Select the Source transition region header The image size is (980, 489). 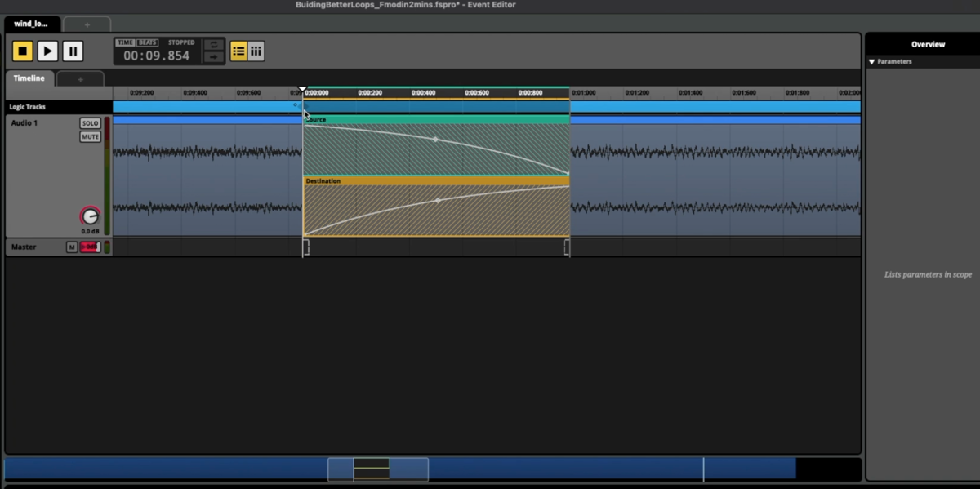[x=436, y=120]
